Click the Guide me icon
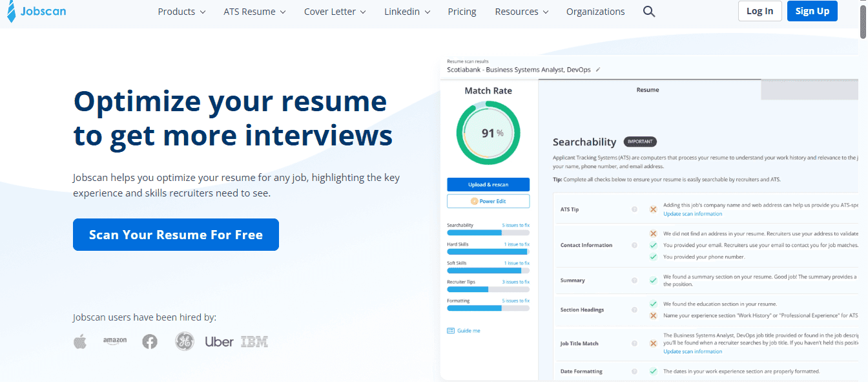 451,330
